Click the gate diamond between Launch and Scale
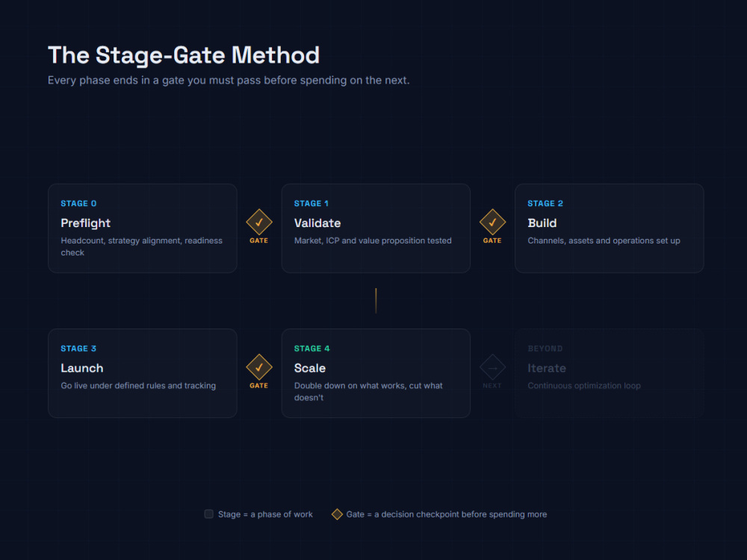Viewport: 747px width, 560px height. pyautogui.click(x=258, y=367)
